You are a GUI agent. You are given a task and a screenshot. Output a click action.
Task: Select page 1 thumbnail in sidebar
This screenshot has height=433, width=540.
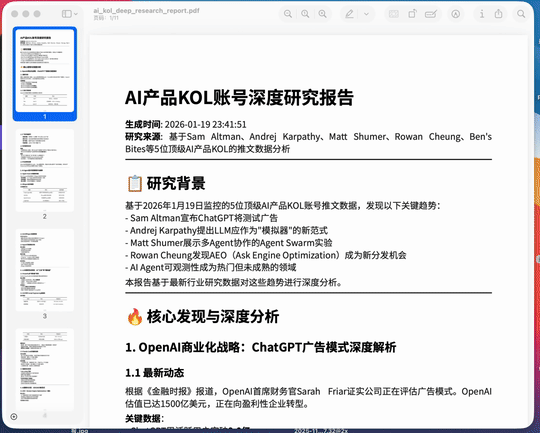(x=45, y=71)
